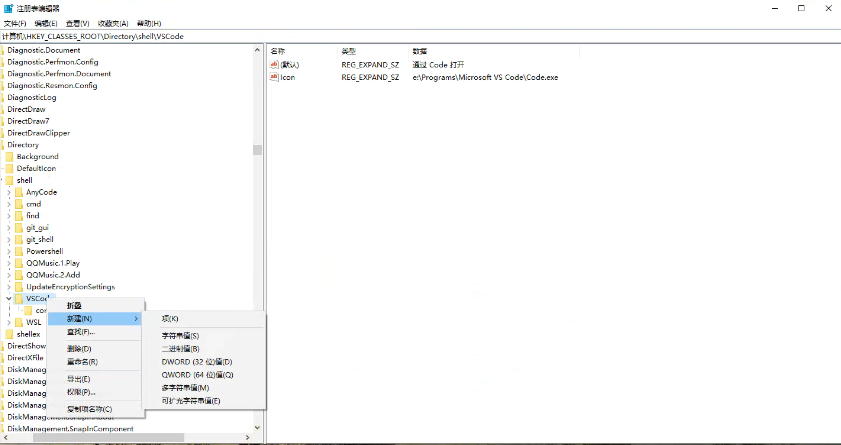Screen dimensions: 841x445
Task: Select the DirectDraw7 key
Action: pyautogui.click(x=28, y=121)
